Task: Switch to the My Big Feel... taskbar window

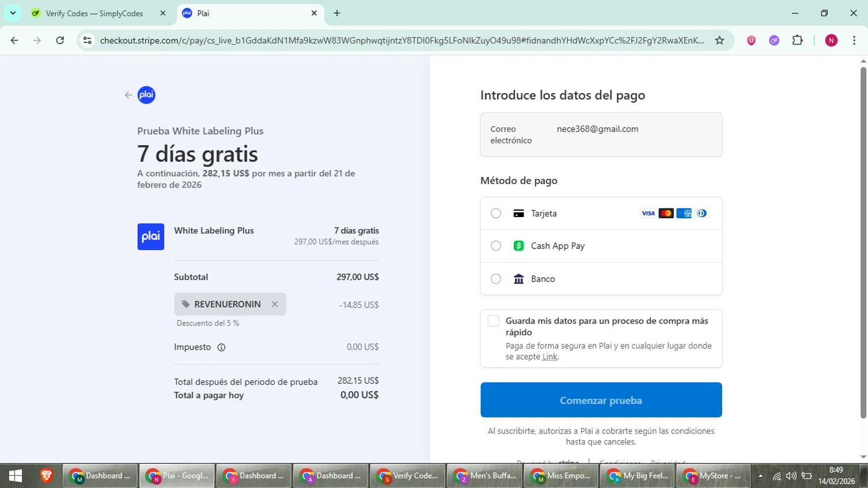Action: (638, 476)
